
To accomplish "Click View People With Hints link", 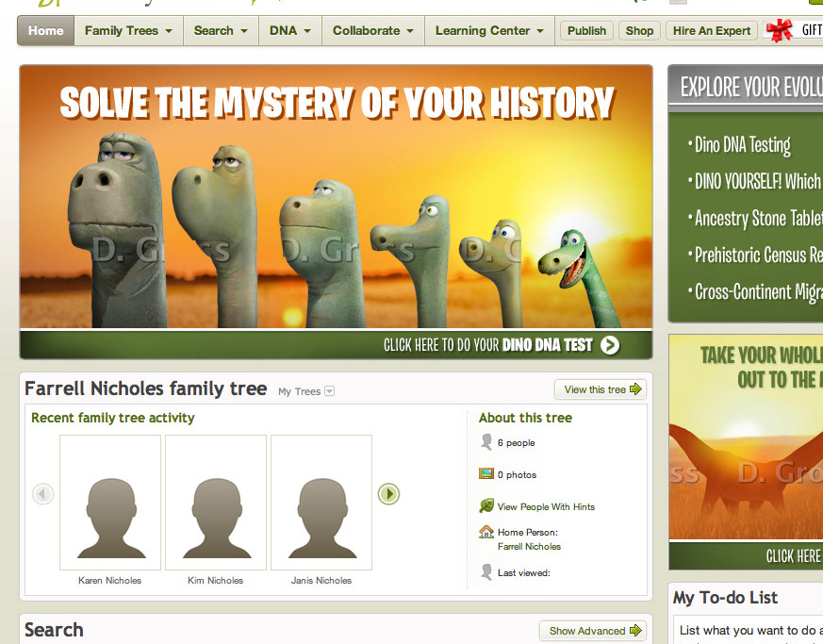I will pos(546,507).
